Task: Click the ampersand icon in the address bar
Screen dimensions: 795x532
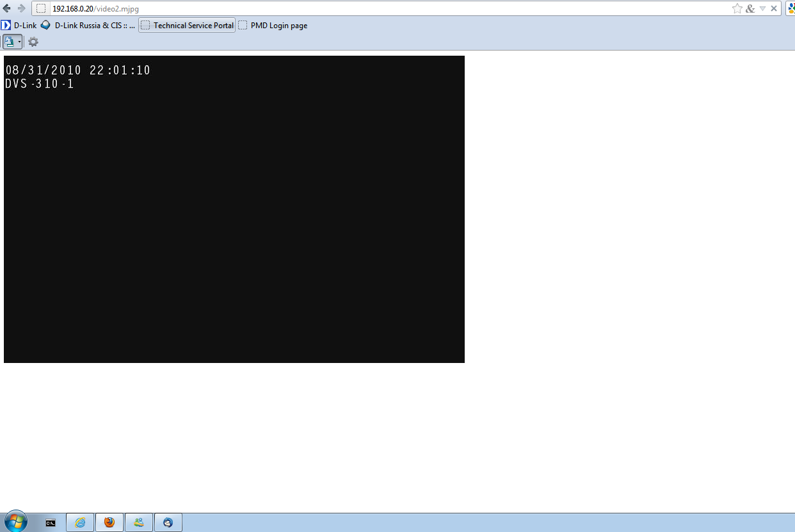Action: [751, 8]
